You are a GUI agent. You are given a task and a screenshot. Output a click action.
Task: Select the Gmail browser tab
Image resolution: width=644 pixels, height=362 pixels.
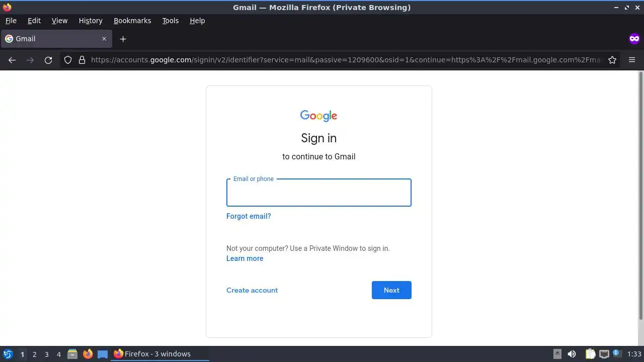[56, 39]
